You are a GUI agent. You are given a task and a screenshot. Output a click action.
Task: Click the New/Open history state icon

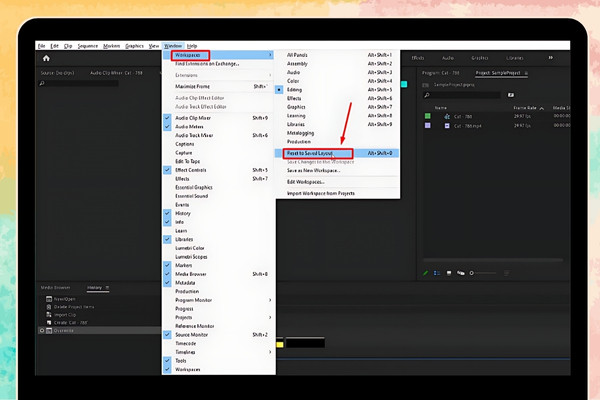49,299
